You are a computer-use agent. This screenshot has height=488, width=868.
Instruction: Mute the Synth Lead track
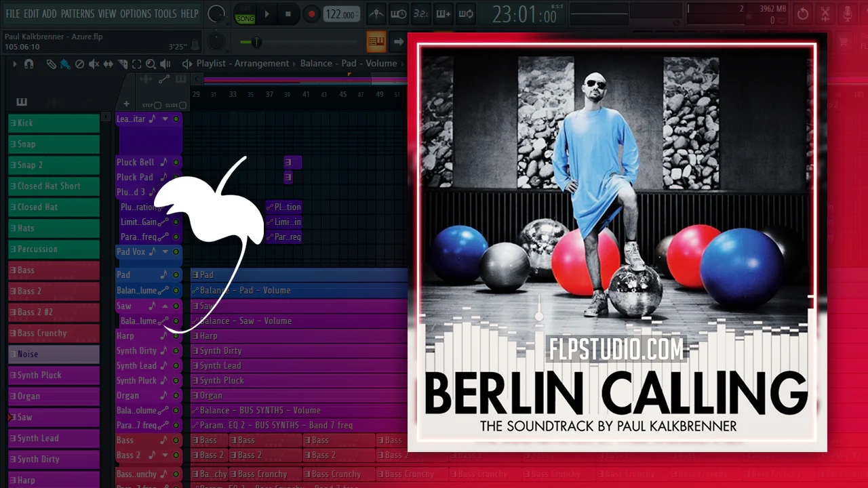point(176,366)
